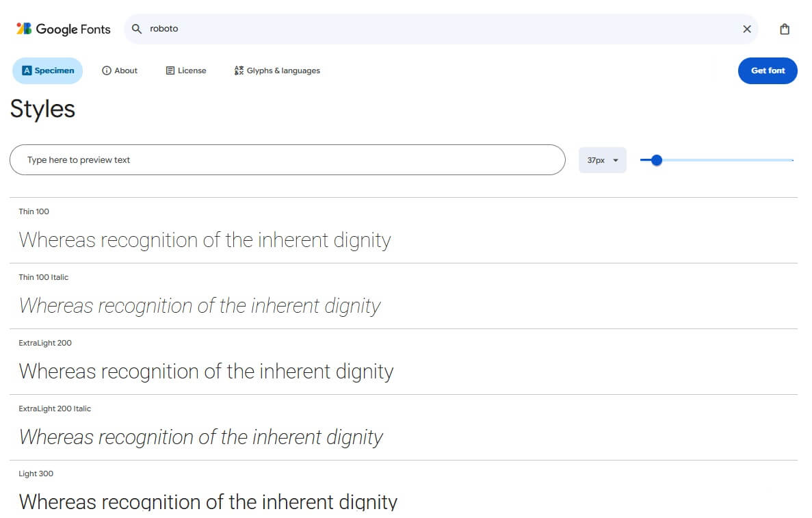Select the ExtraLight 200 sample text

[x=206, y=372]
